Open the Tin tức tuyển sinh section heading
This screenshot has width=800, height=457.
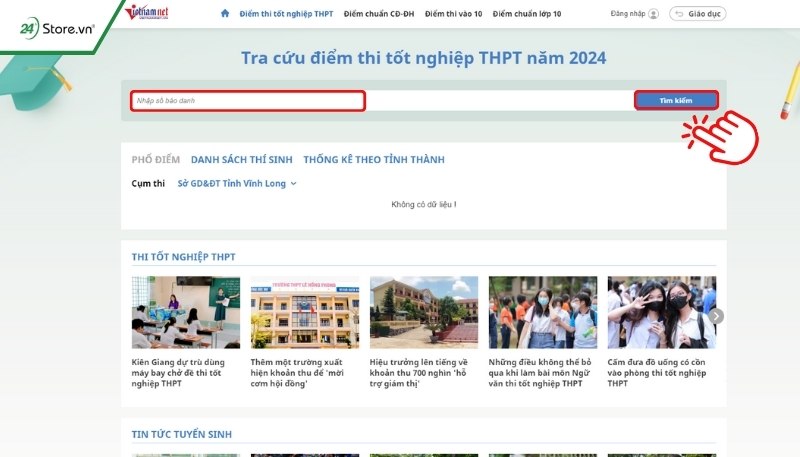click(182, 434)
